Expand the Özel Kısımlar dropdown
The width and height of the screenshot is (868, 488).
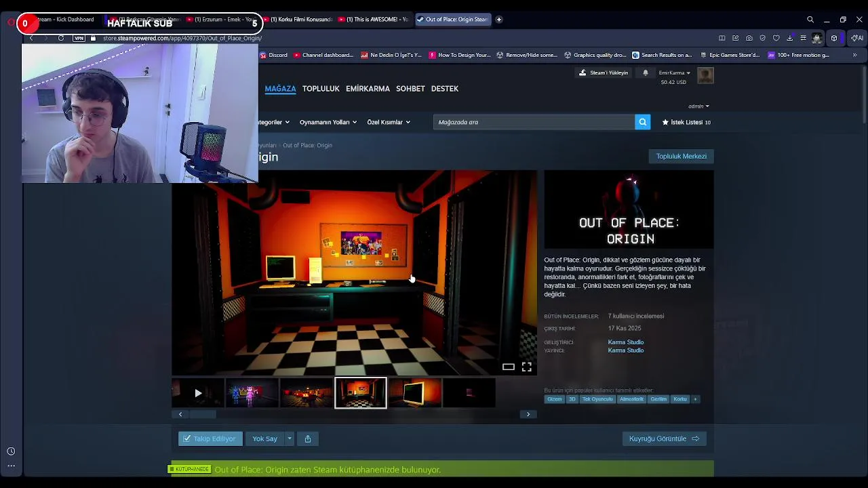389,122
